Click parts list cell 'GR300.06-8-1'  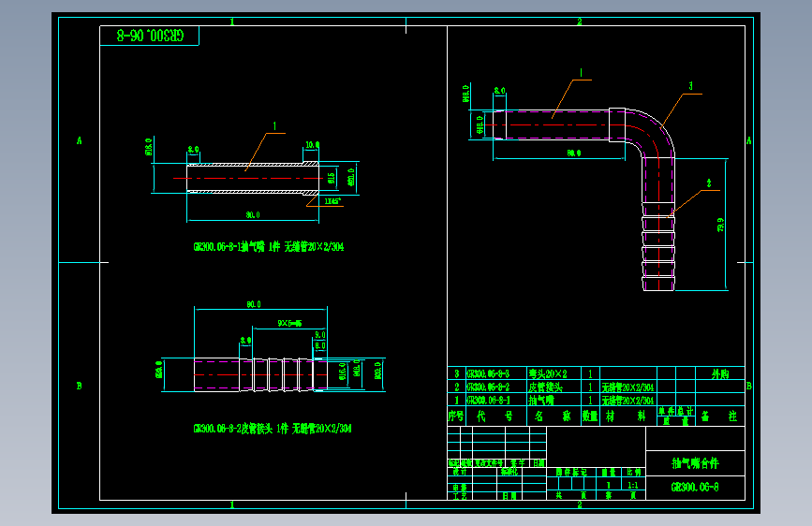point(488,401)
